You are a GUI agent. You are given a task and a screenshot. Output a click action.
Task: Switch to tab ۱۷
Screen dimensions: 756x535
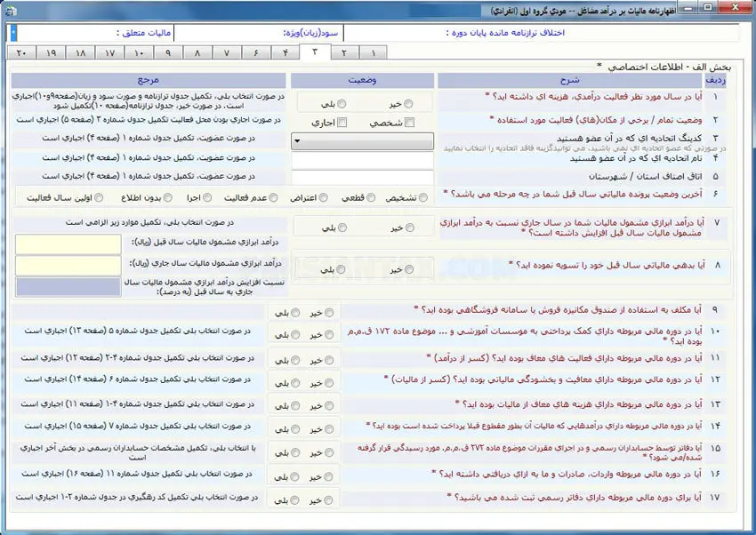click(x=109, y=52)
